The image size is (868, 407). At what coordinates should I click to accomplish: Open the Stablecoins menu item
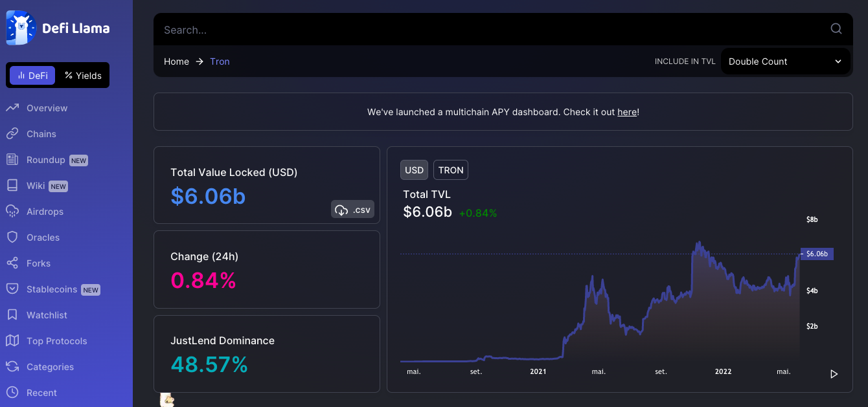(x=52, y=289)
